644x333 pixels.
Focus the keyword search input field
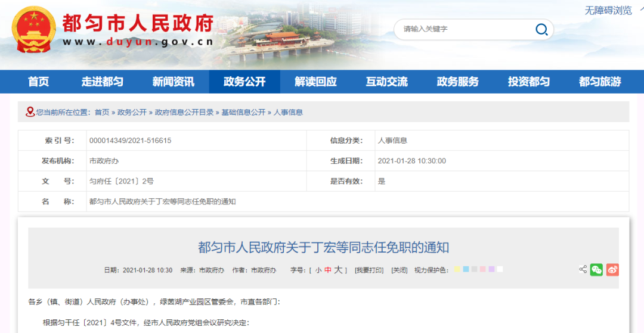(466, 29)
